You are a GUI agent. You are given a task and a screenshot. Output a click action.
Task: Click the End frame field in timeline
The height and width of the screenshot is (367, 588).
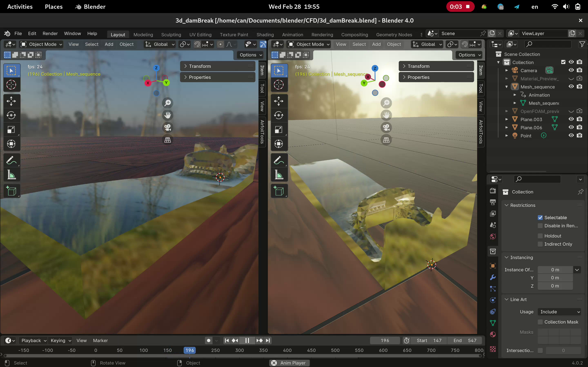tap(465, 340)
